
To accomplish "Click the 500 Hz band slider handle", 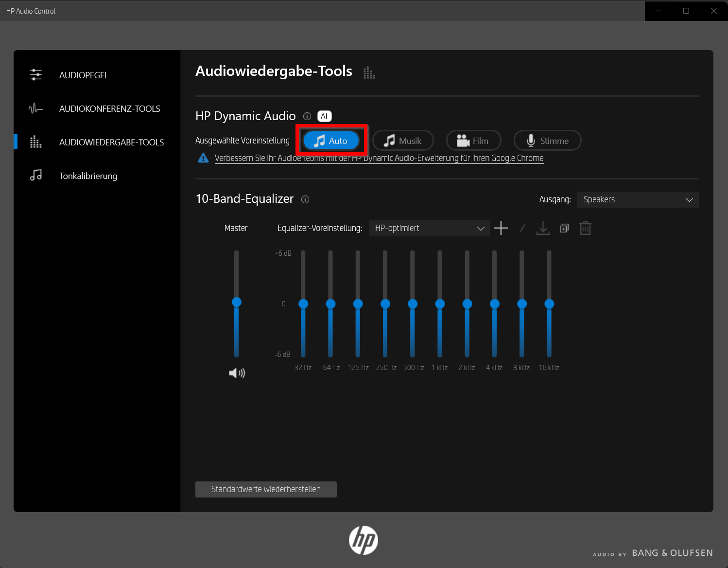I will pyautogui.click(x=413, y=304).
